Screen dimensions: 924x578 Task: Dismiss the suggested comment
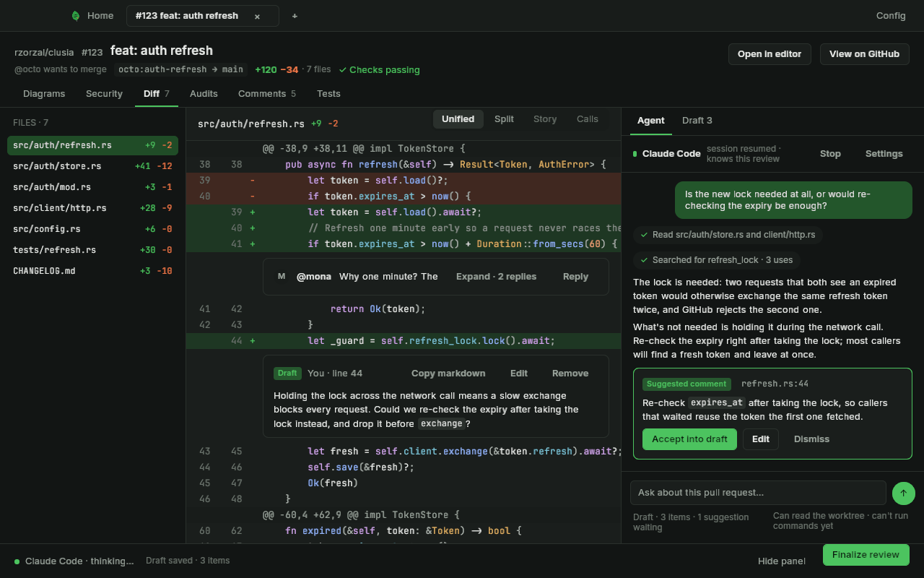tap(811, 439)
